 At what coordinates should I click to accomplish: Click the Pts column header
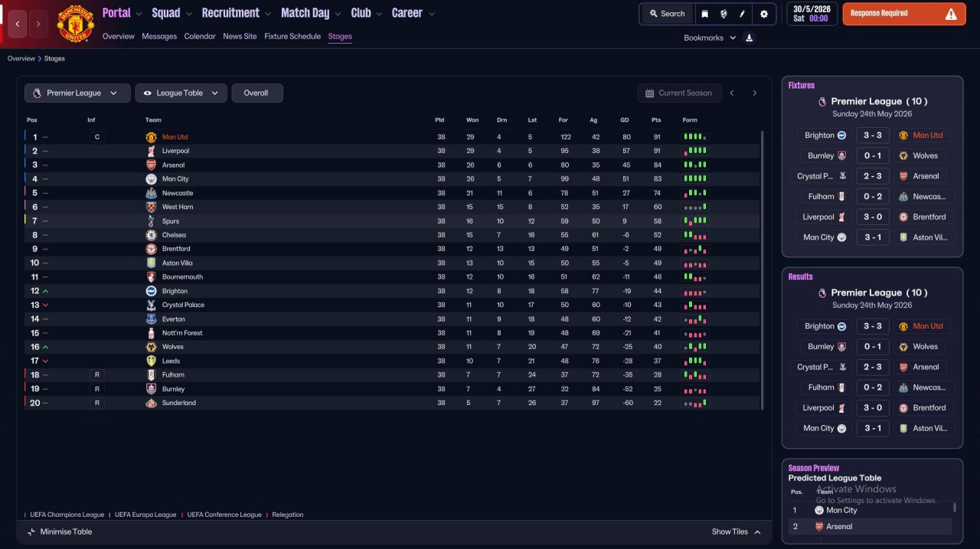[656, 119]
